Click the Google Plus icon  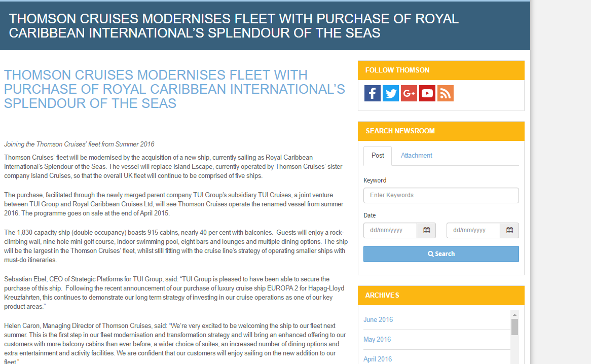pos(409,93)
